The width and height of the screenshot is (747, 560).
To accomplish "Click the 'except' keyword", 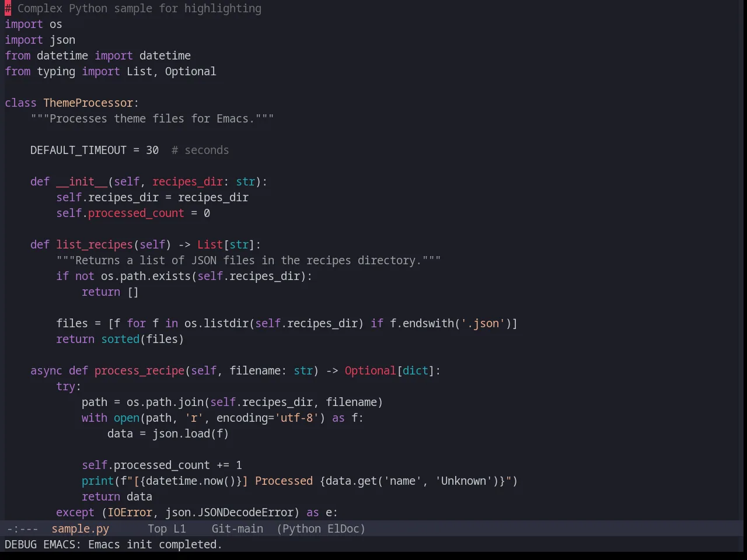I will pyautogui.click(x=75, y=512).
